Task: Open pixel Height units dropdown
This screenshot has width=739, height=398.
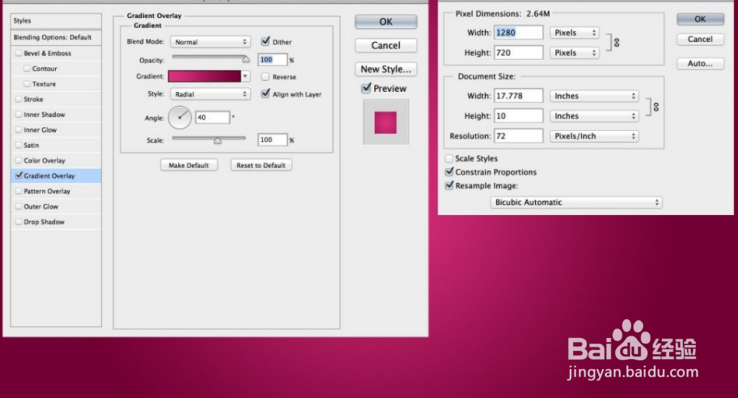Action: 575,53
